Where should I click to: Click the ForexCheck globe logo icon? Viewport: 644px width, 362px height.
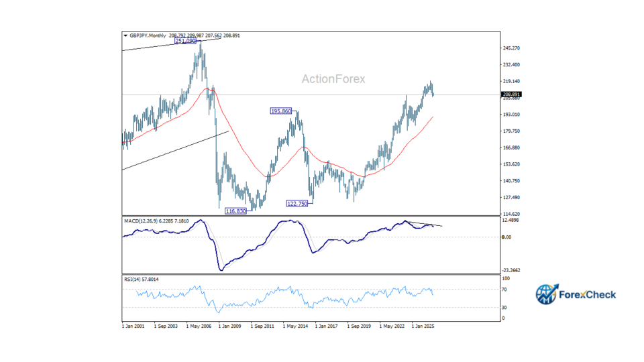click(x=547, y=294)
